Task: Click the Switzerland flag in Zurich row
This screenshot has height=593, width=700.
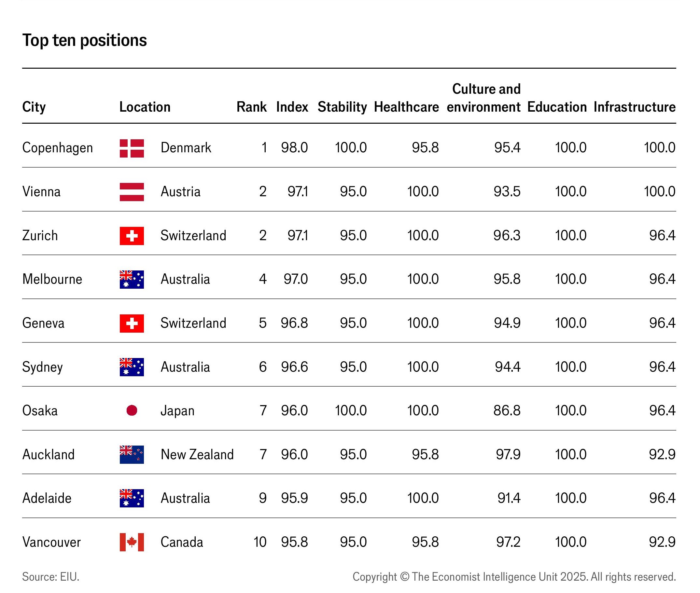Action: pos(132,236)
